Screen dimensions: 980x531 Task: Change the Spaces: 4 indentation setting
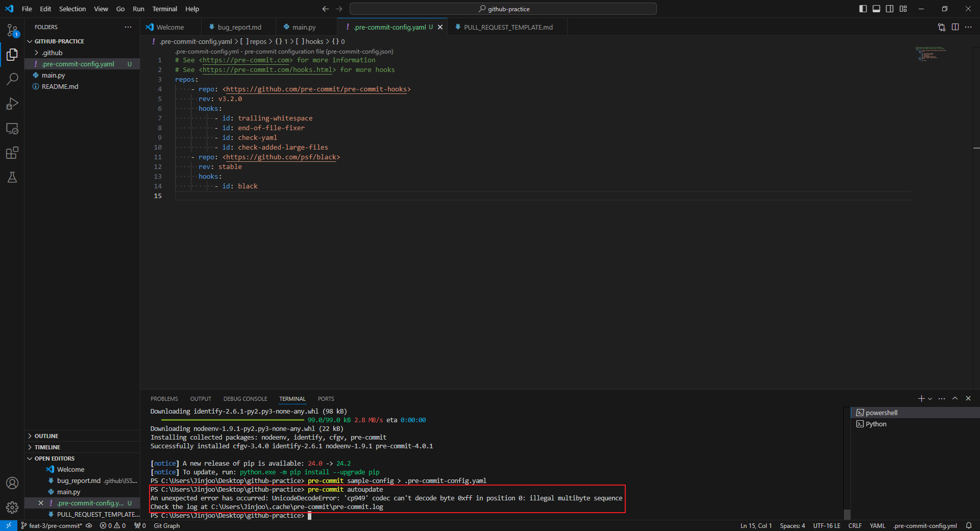(792, 525)
